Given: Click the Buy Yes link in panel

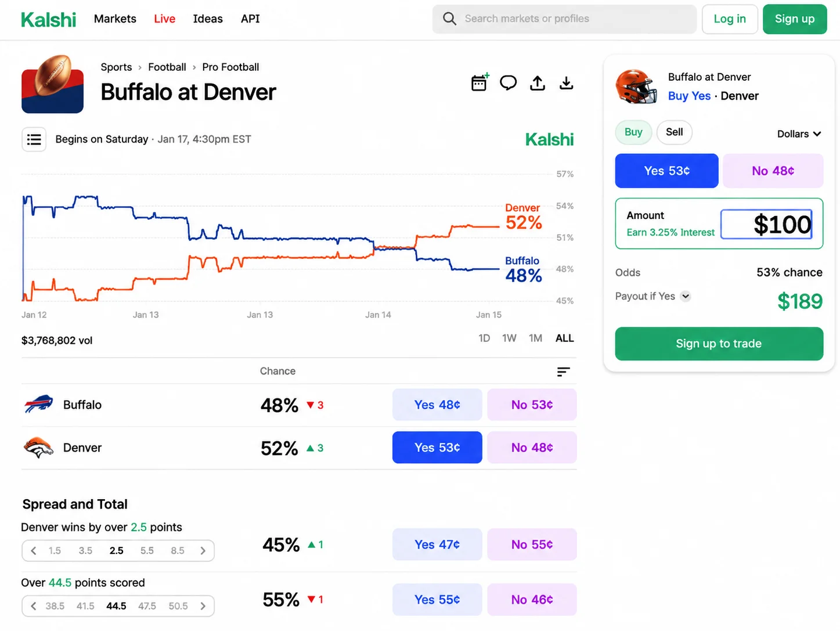Looking at the screenshot, I should (689, 96).
